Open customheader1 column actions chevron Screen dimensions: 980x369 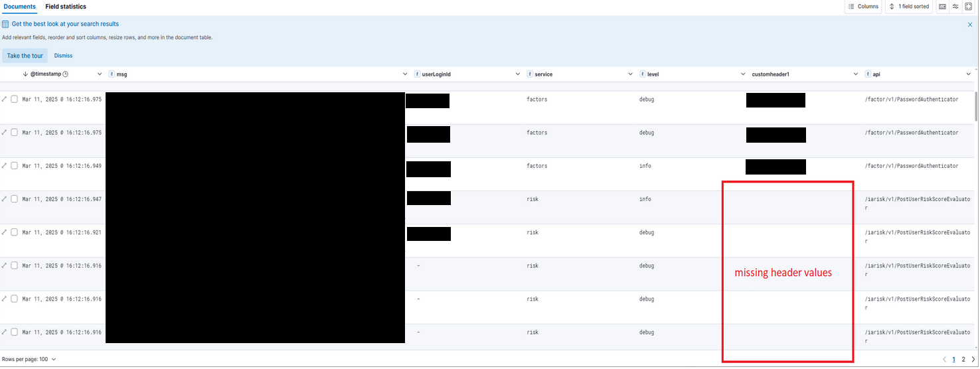tap(856, 74)
